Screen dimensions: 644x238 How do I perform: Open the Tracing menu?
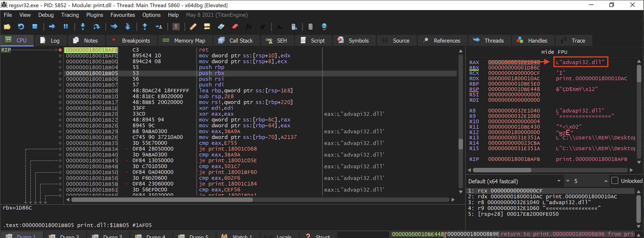click(x=70, y=15)
